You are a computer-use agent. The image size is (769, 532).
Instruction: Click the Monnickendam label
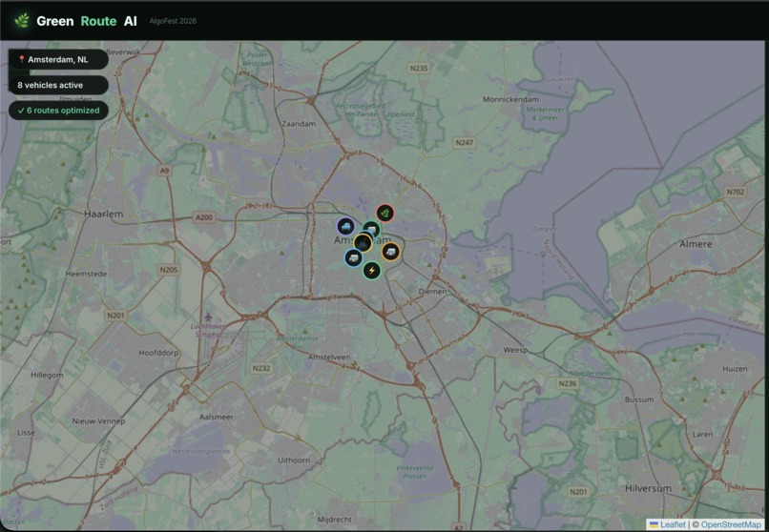pos(510,99)
